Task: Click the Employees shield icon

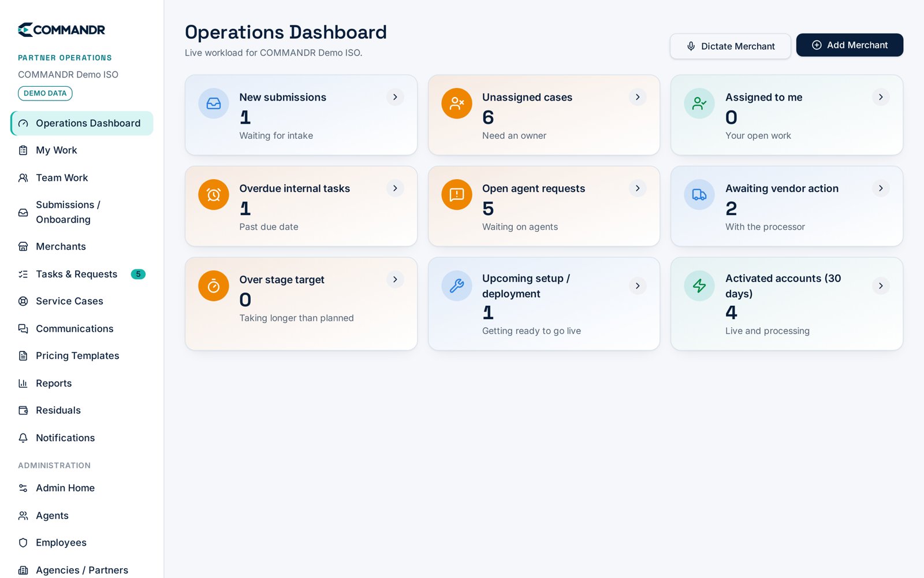Action: click(23, 543)
